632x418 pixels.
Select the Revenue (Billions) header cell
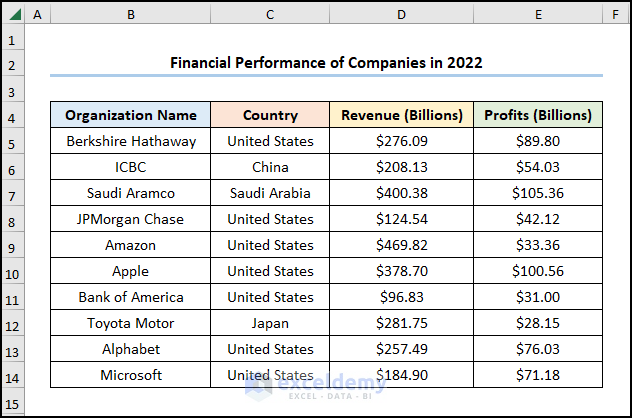(401, 115)
